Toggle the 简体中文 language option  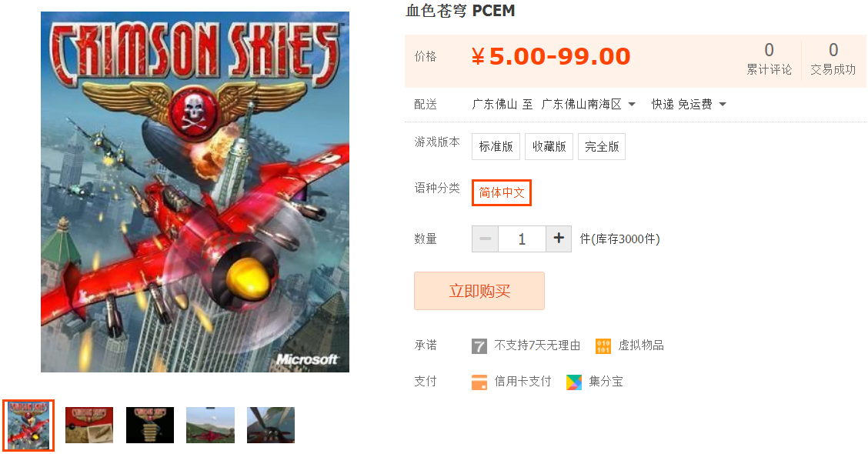(502, 192)
